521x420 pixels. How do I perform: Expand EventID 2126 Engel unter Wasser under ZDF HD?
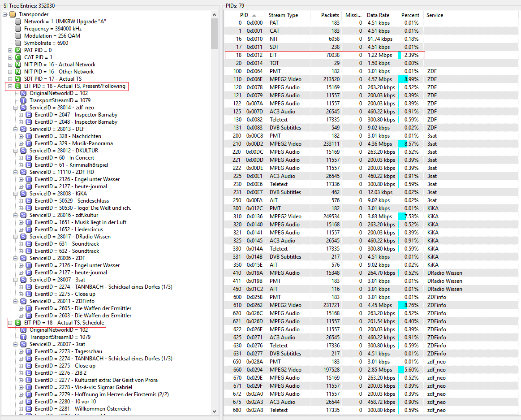point(21,179)
